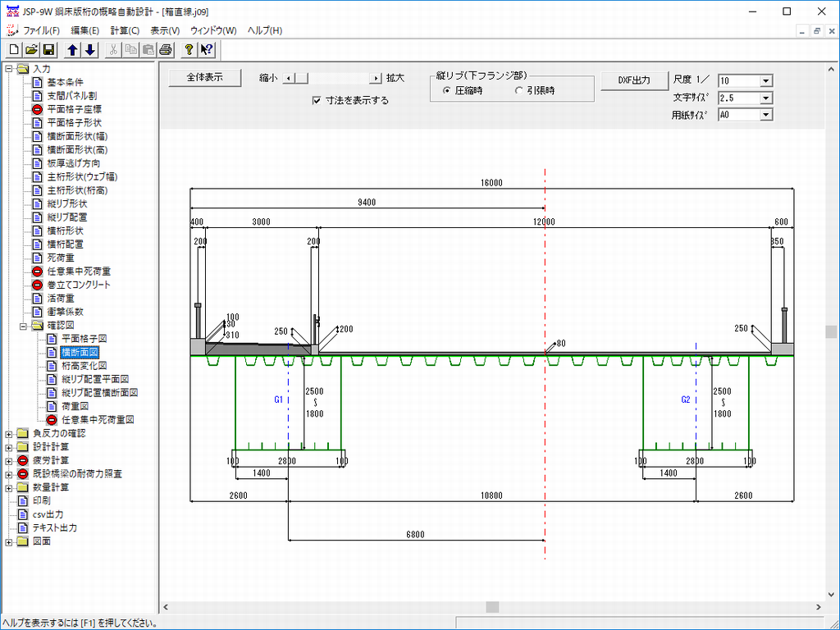Toggle the 寸法を表示する checkbox
The height and width of the screenshot is (630, 840).
coord(317,100)
